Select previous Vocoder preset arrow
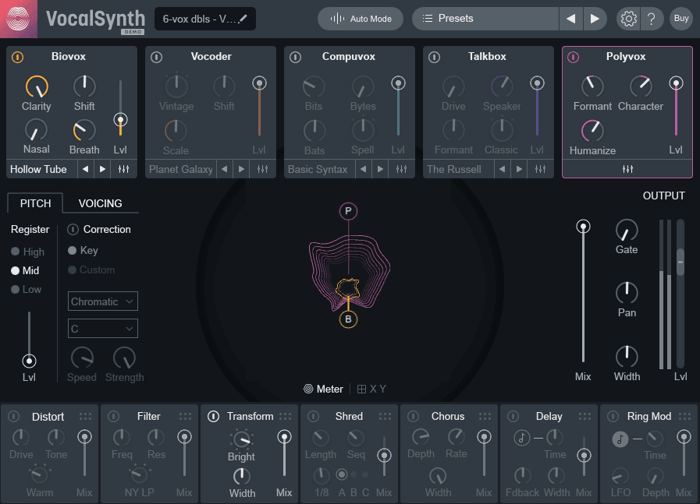Viewport: 700px width, 504px height. pyautogui.click(x=225, y=169)
